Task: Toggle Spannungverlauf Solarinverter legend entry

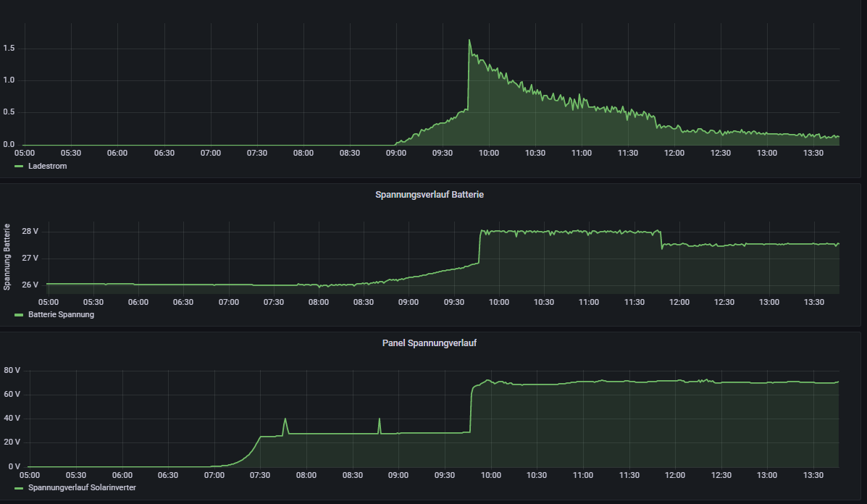Action: pos(82,488)
